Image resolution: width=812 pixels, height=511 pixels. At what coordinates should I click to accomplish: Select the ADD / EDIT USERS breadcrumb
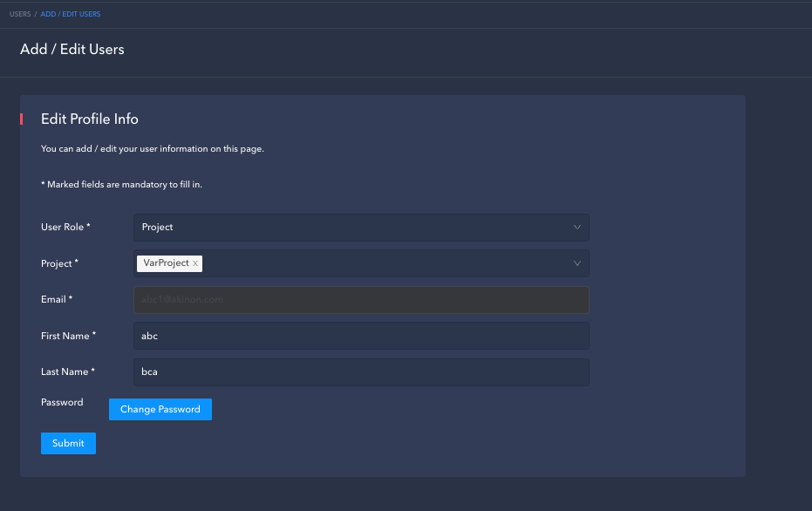pyautogui.click(x=71, y=14)
